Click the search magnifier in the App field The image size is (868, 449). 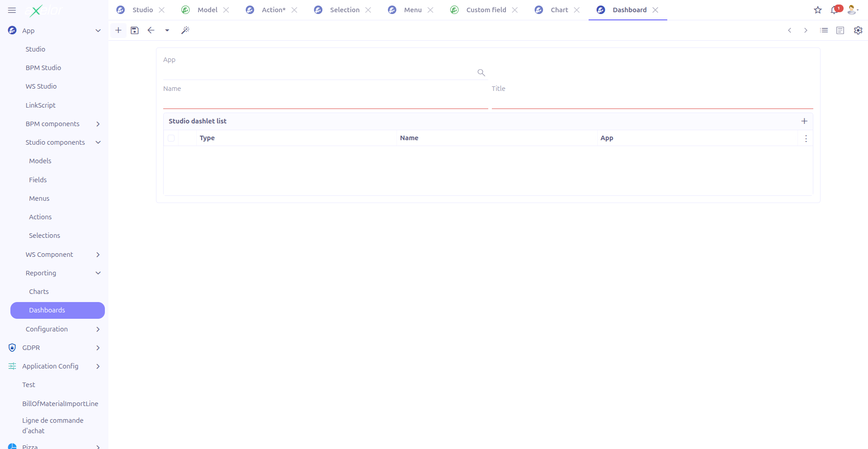[x=481, y=72]
